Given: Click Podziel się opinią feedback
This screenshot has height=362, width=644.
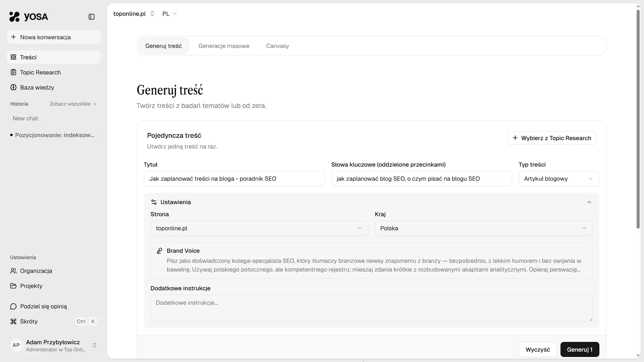Looking at the screenshot, I should 43,306.
